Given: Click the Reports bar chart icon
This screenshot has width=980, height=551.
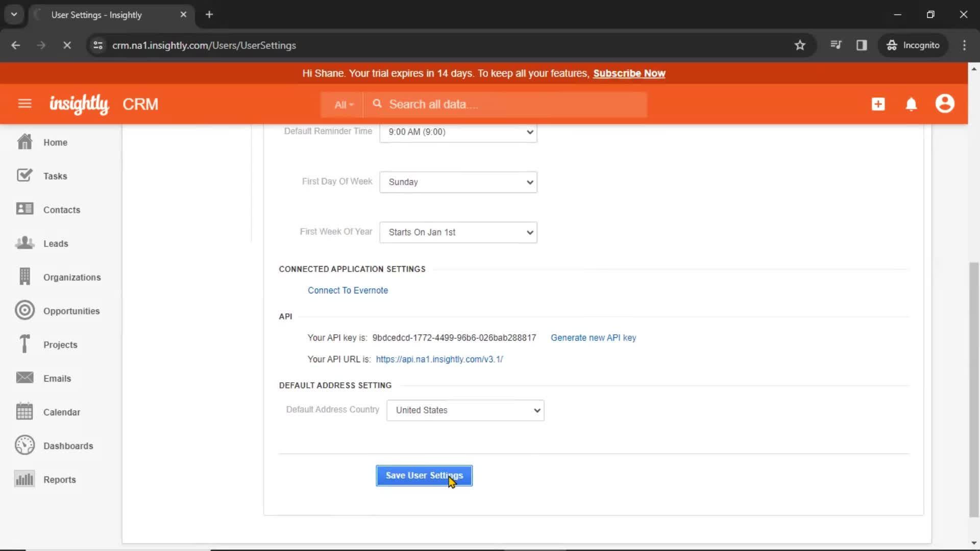Looking at the screenshot, I should coord(24,479).
